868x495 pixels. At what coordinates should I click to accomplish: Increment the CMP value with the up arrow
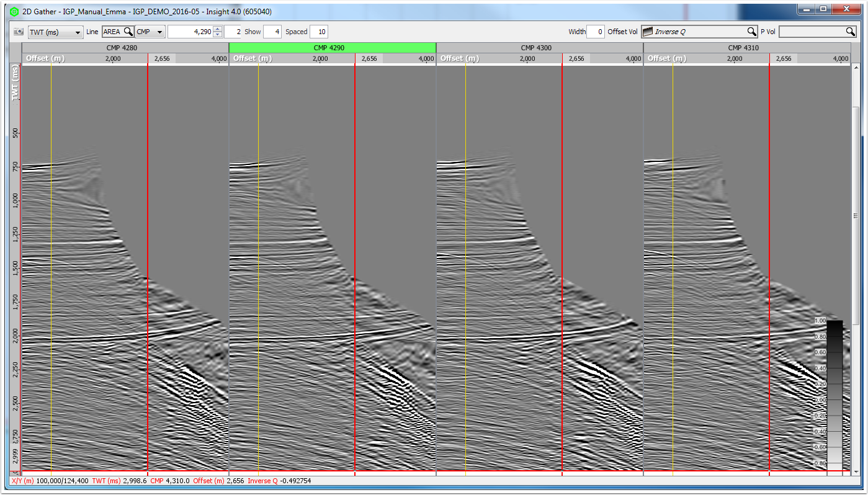click(x=218, y=29)
